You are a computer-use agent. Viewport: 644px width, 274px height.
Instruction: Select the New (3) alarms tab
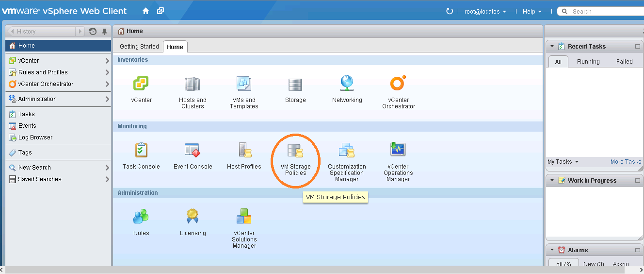click(594, 264)
